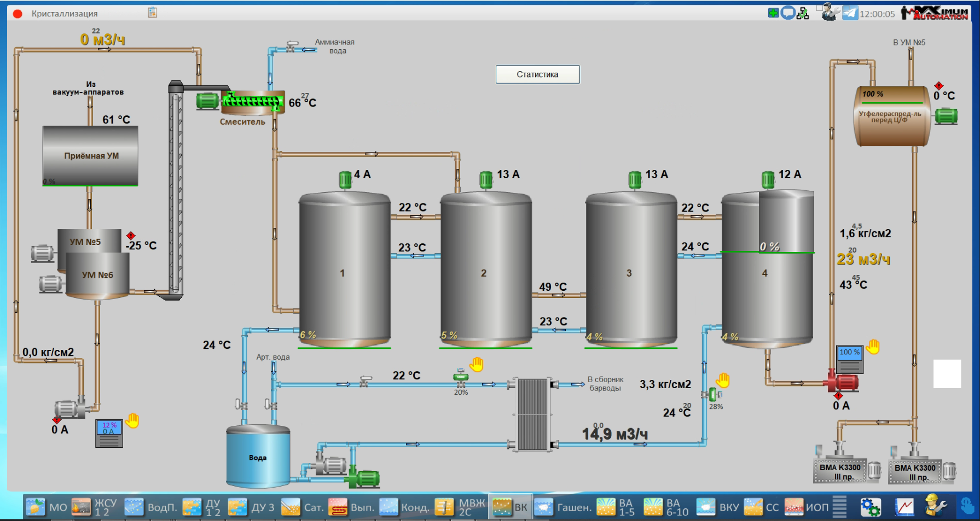Open the 12 % pump controller panel
The height and width of the screenshot is (521, 980).
tap(109, 433)
